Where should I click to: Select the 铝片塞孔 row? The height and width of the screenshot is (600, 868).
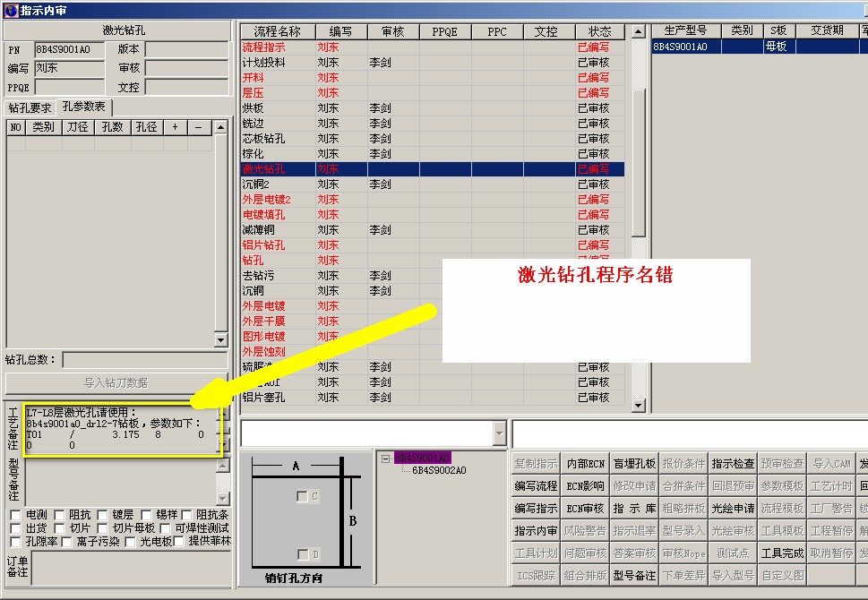click(433, 398)
